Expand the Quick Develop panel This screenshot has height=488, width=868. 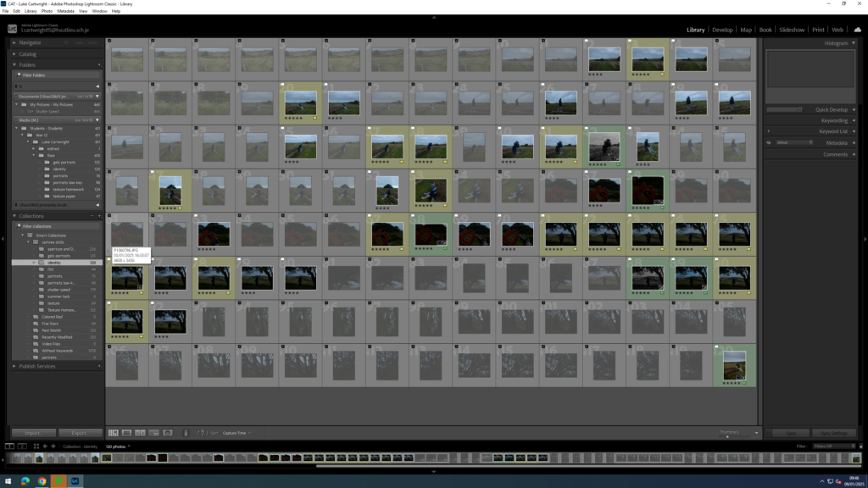[x=854, y=109]
